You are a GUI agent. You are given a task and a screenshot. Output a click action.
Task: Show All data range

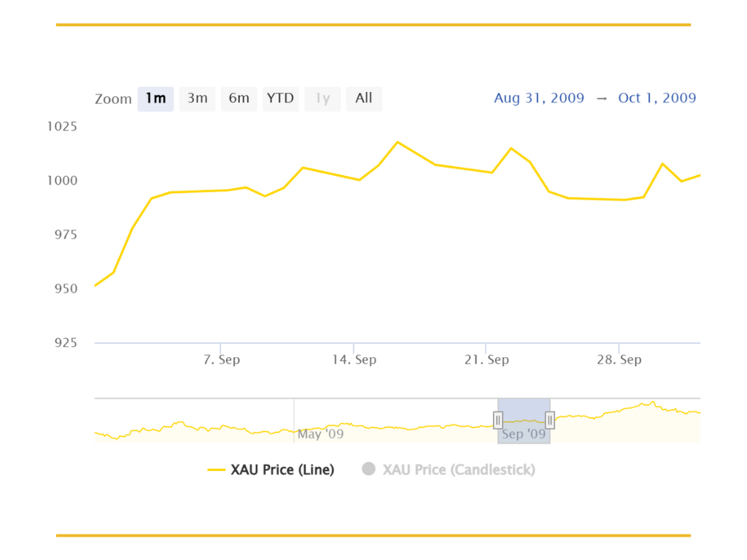click(x=364, y=99)
